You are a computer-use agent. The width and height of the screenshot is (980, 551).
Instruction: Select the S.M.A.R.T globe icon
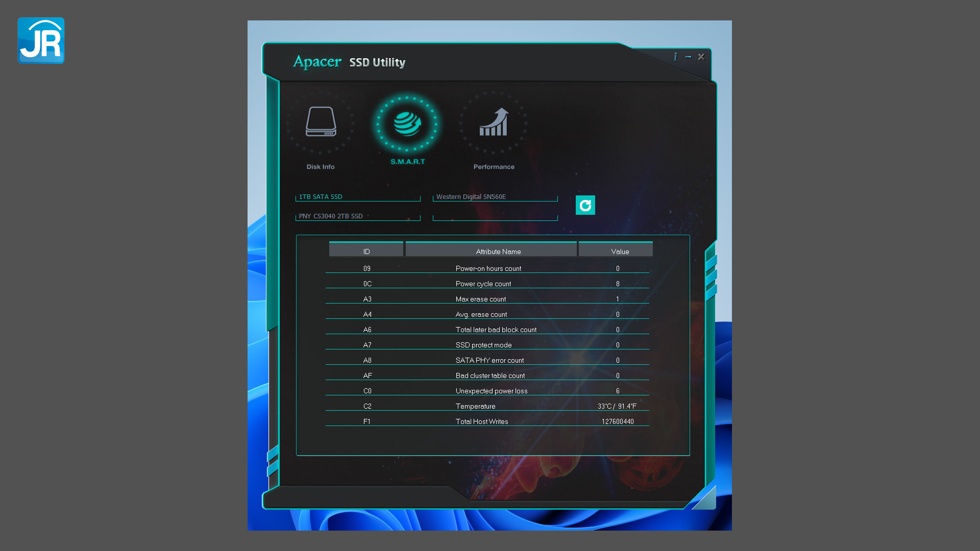click(x=407, y=123)
